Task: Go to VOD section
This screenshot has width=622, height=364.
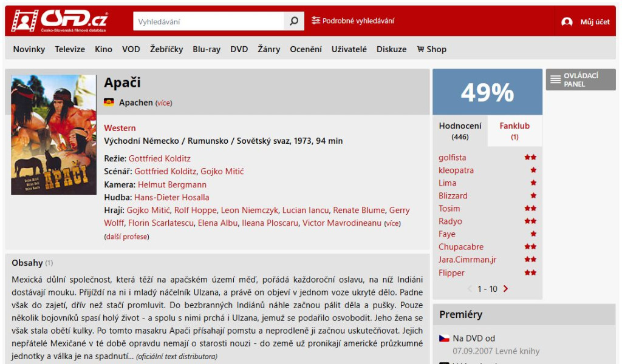Action: coord(131,49)
